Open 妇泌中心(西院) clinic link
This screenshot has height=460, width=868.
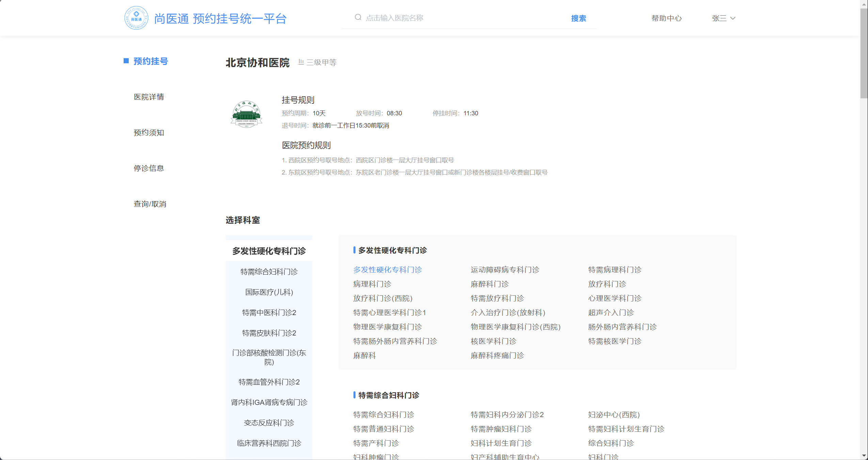point(614,414)
